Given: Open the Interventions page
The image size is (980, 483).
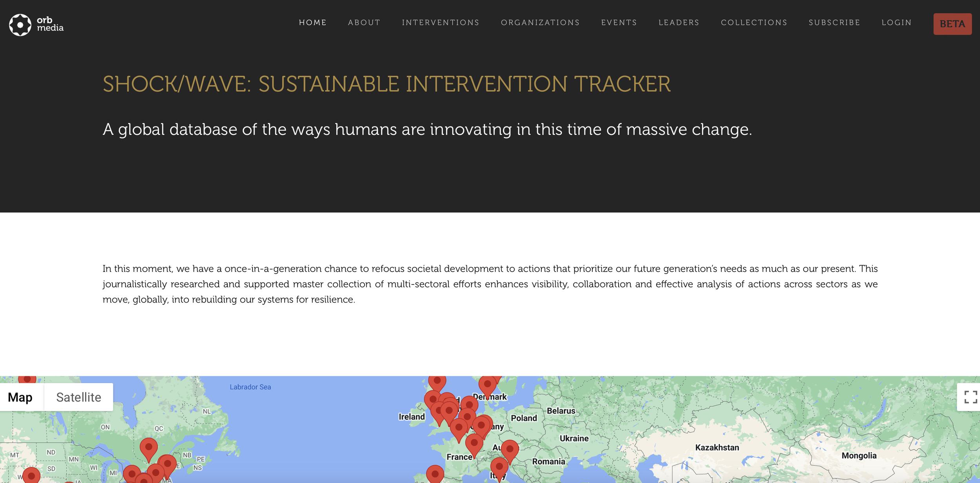Looking at the screenshot, I should point(440,23).
